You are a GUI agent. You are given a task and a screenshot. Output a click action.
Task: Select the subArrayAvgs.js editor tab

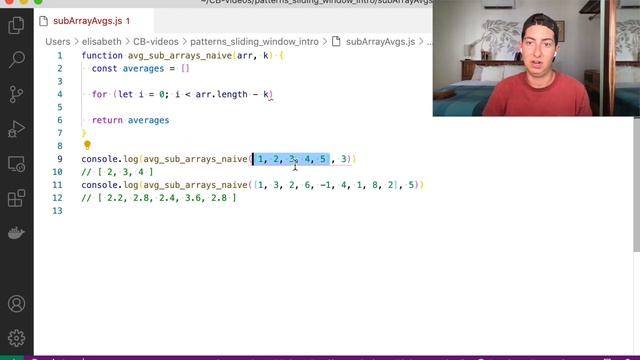click(x=94, y=21)
